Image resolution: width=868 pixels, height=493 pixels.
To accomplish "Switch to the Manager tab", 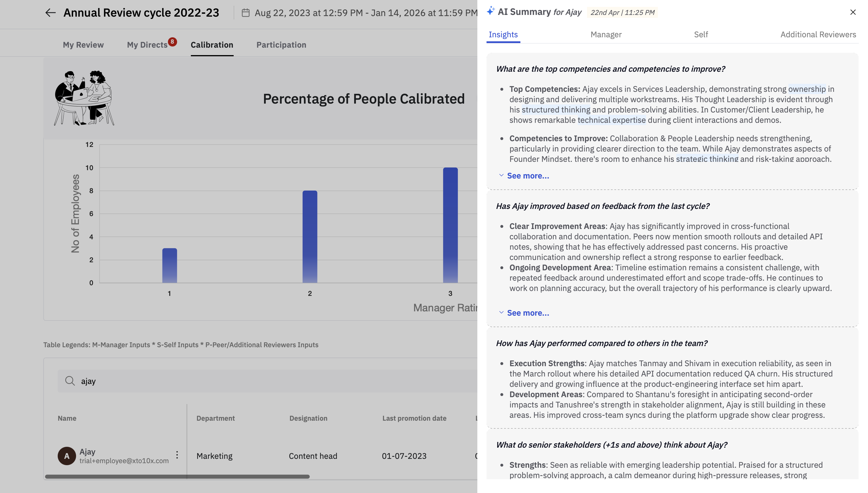I will (606, 34).
